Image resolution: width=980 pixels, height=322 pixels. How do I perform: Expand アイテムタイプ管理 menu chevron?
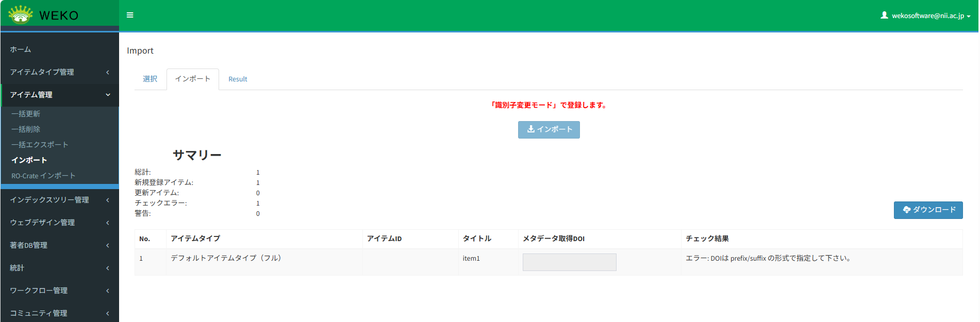[108, 73]
